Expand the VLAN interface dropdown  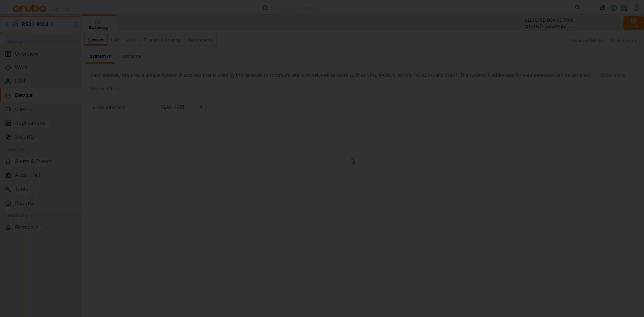click(x=182, y=107)
